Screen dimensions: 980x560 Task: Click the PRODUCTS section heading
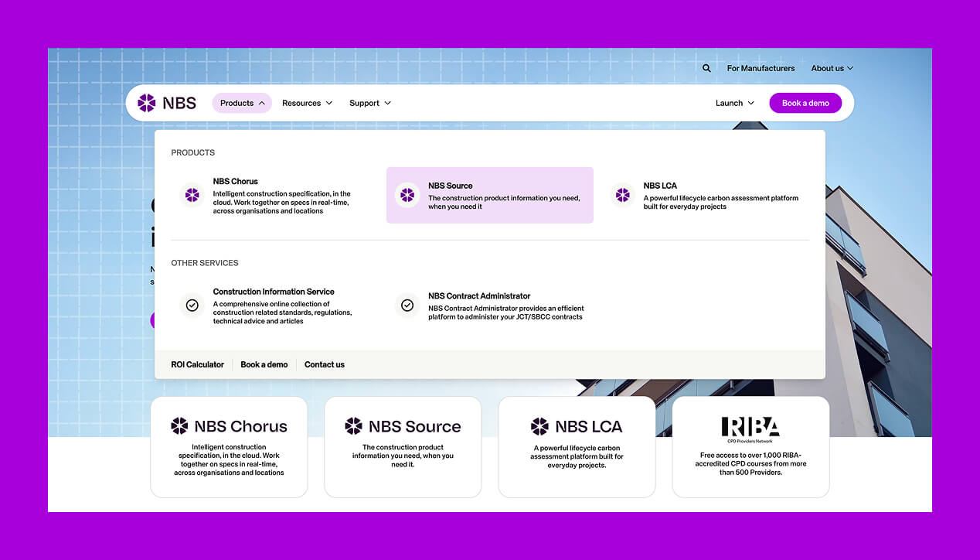[193, 152]
